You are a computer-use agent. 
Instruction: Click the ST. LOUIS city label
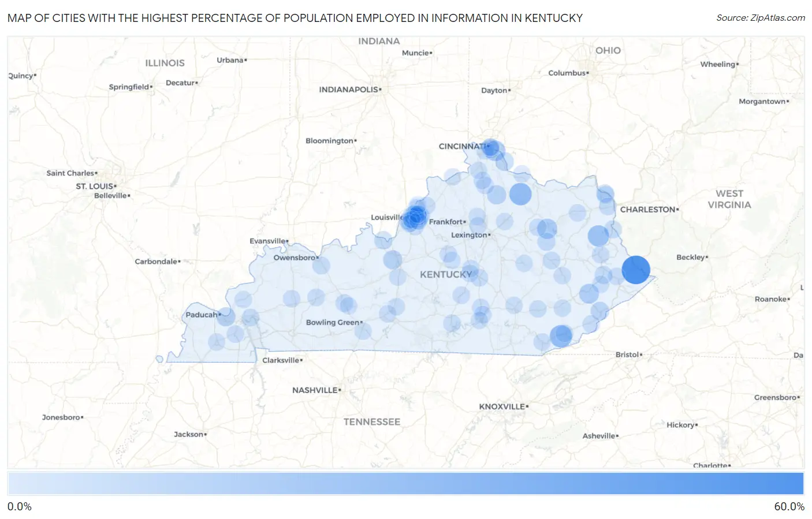(x=95, y=186)
